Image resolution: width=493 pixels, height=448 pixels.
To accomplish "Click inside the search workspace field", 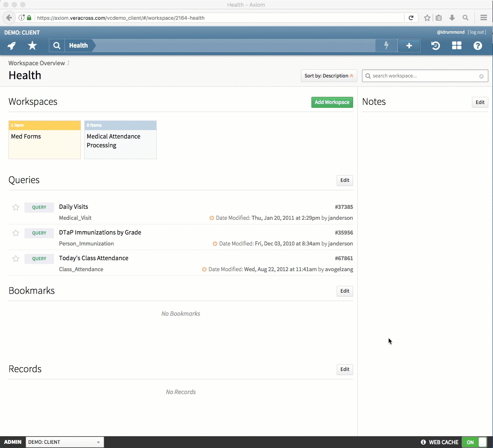I will point(425,76).
